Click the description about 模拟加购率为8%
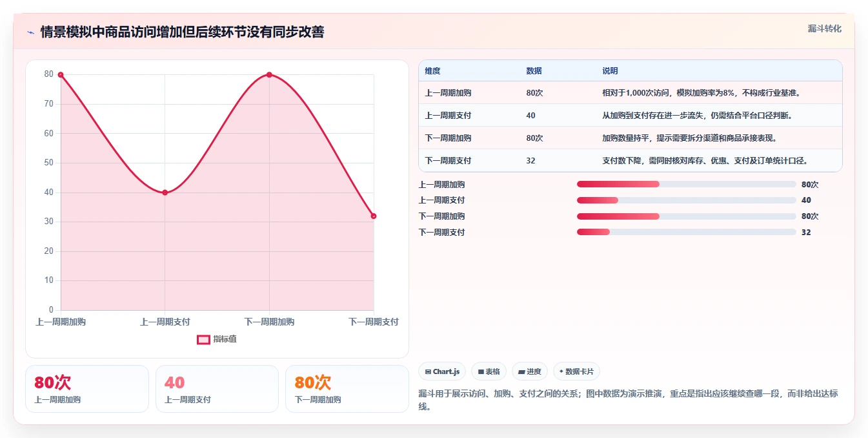 (701, 93)
